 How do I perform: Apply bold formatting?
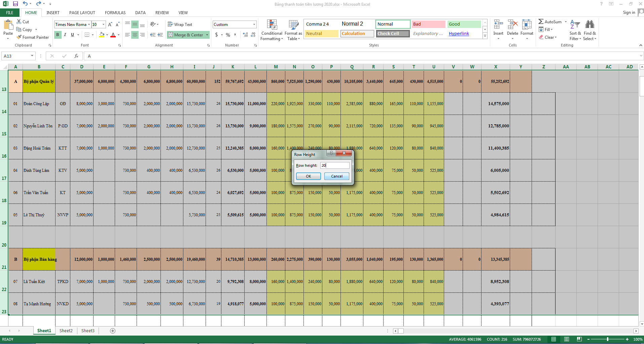click(x=57, y=34)
